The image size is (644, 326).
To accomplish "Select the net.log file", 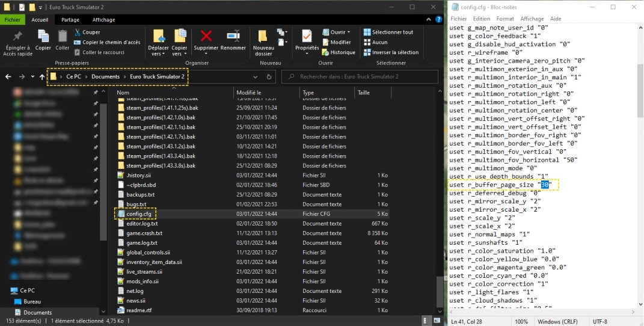I will tap(135, 291).
